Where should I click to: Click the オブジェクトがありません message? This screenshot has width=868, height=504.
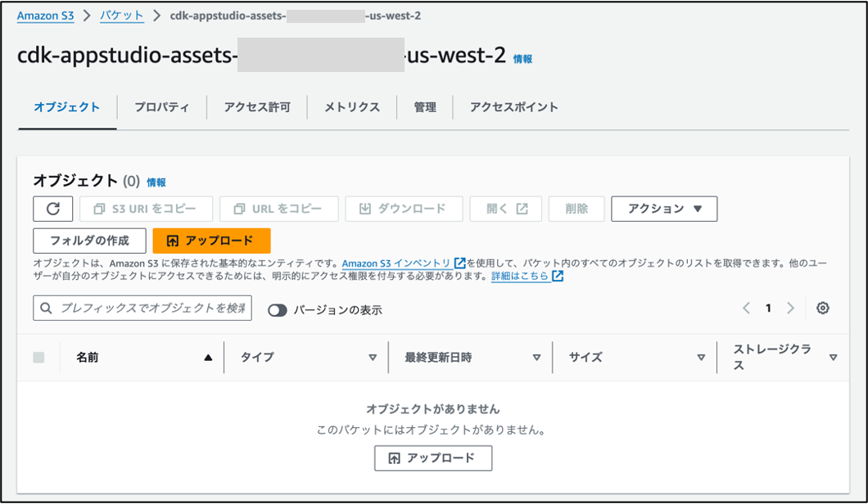click(433, 409)
